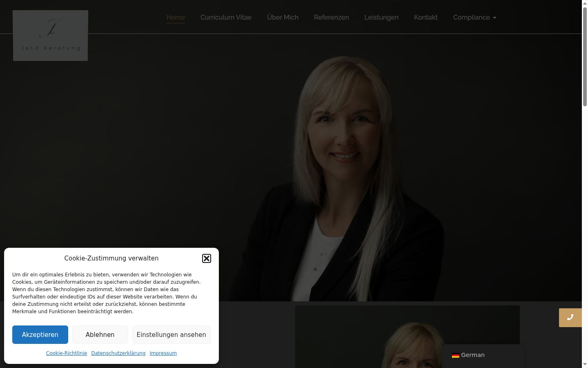588x368 pixels.
Task: Navigate to Über Mich
Action: coord(283,17)
